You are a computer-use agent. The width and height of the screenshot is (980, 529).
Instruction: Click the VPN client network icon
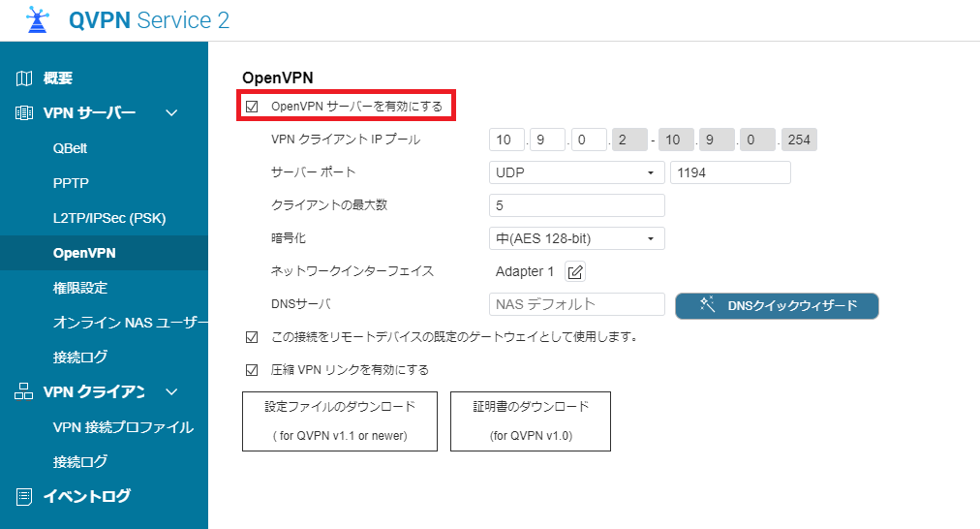(x=24, y=392)
